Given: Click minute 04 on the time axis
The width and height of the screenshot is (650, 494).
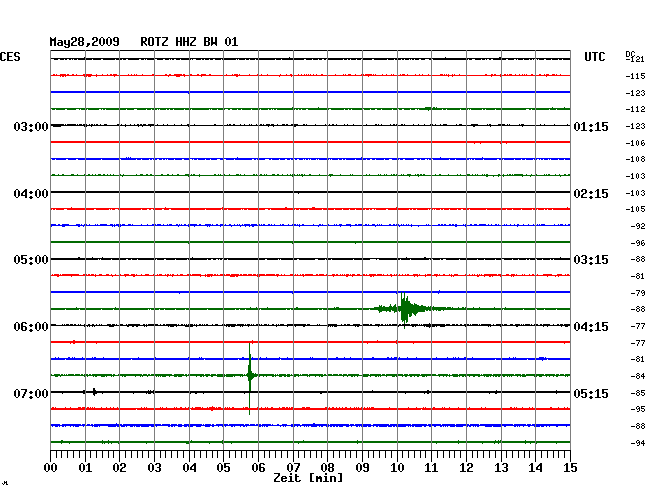Looking at the screenshot, I should pos(189,467).
